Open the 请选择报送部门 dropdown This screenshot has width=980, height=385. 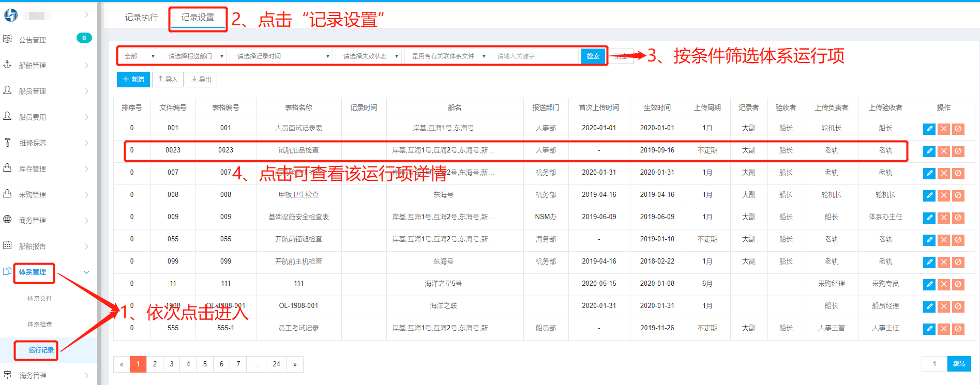click(194, 56)
